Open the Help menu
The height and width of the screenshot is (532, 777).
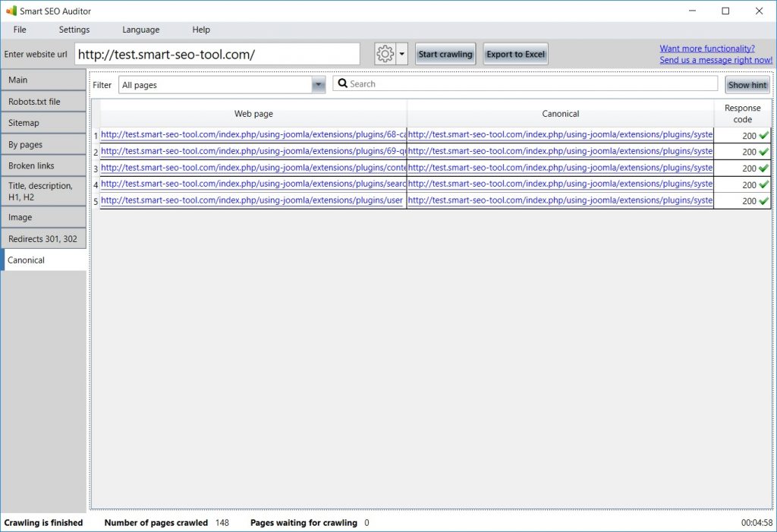(201, 30)
